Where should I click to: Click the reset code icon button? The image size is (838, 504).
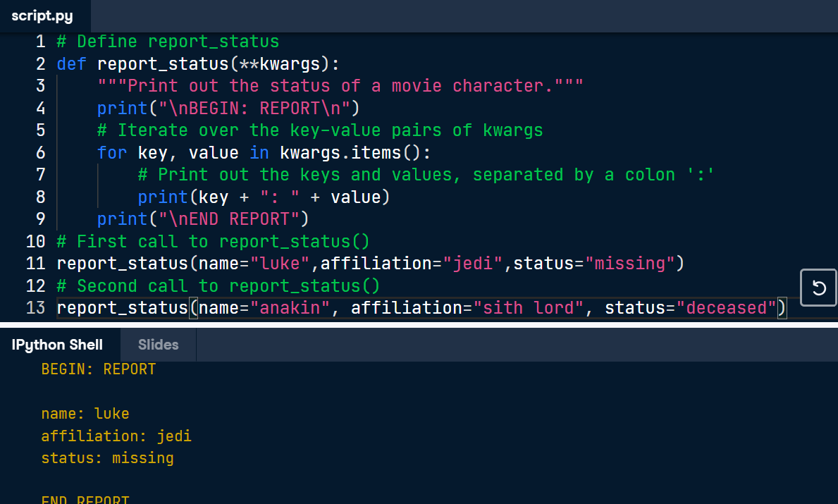pyautogui.click(x=818, y=288)
